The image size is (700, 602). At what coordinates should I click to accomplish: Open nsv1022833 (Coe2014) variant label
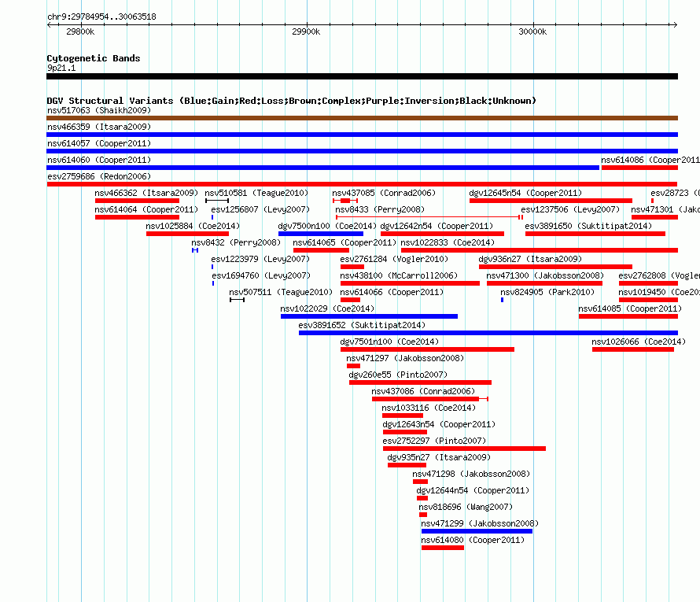[x=448, y=242]
